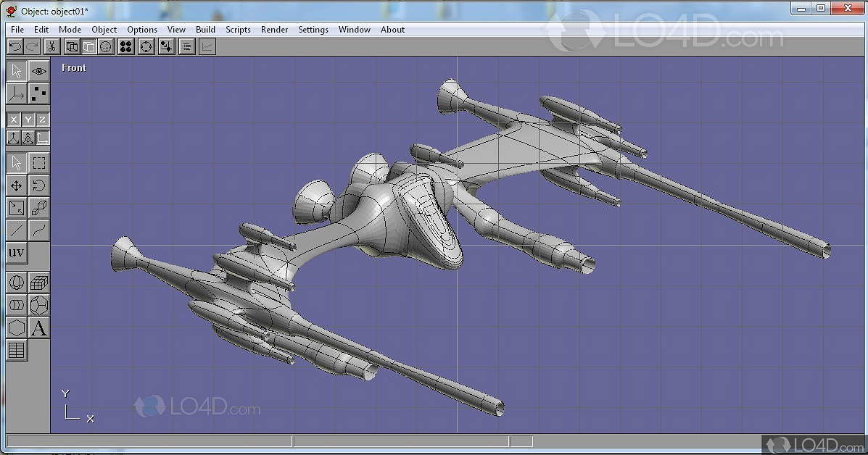868x455 pixels.
Task: Select the UV texture tool
Action: [x=17, y=253]
